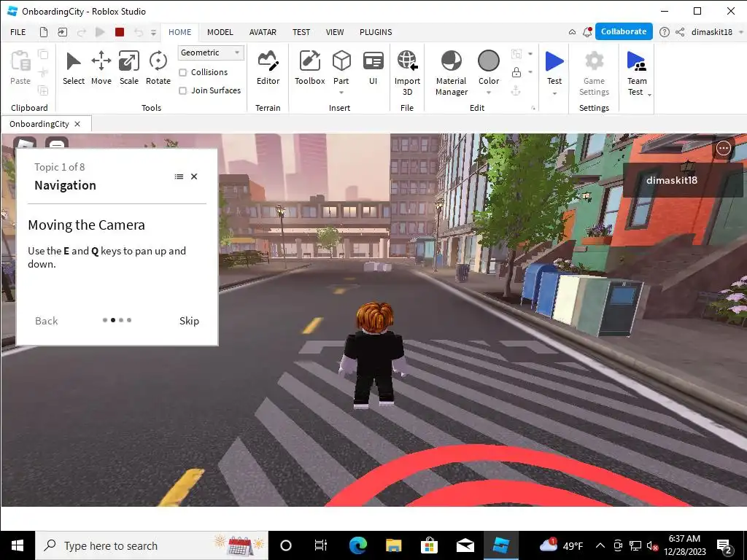This screenshot has height=560, width=747.
Task: Select the Select tool arrow
Action: [74, 68]
